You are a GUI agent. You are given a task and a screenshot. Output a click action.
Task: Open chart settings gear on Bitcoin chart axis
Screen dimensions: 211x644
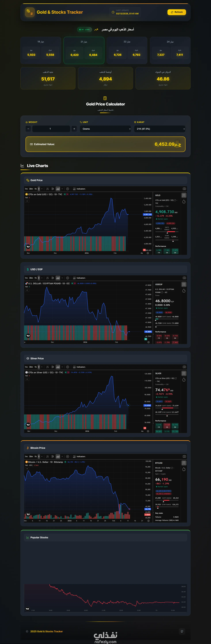[x=148, y=521]
